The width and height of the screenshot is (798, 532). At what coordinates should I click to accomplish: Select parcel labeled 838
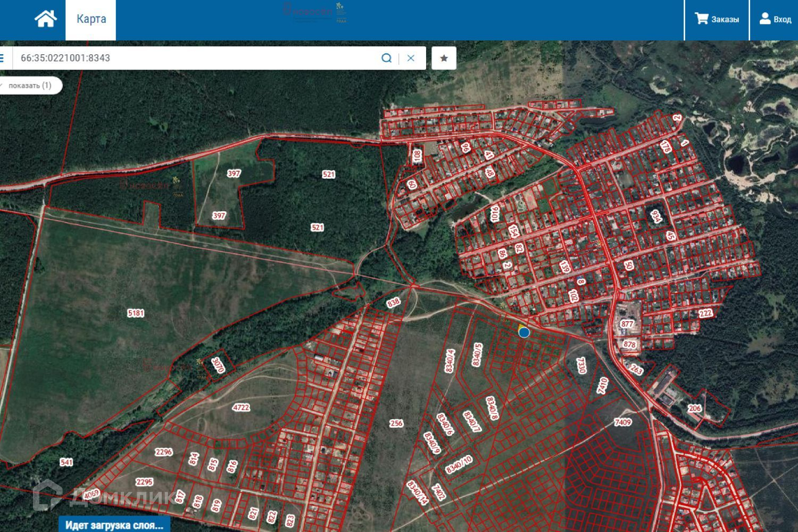[393, 303]
